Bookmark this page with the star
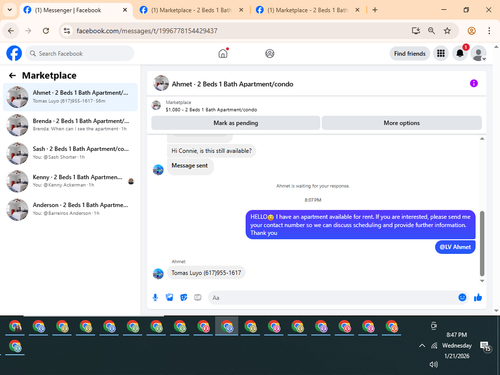500x375 pixels. point(447,31)
